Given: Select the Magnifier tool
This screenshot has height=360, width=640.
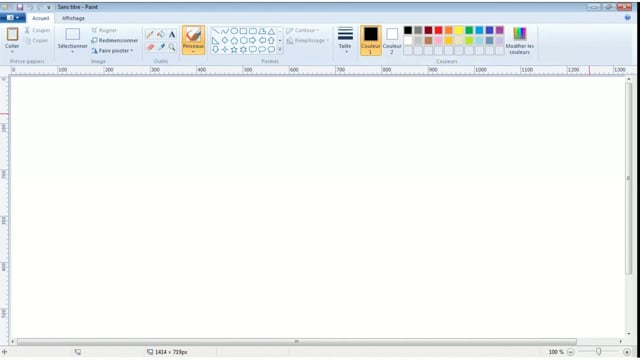Looking at the screenshot, I should pos(172,47).
